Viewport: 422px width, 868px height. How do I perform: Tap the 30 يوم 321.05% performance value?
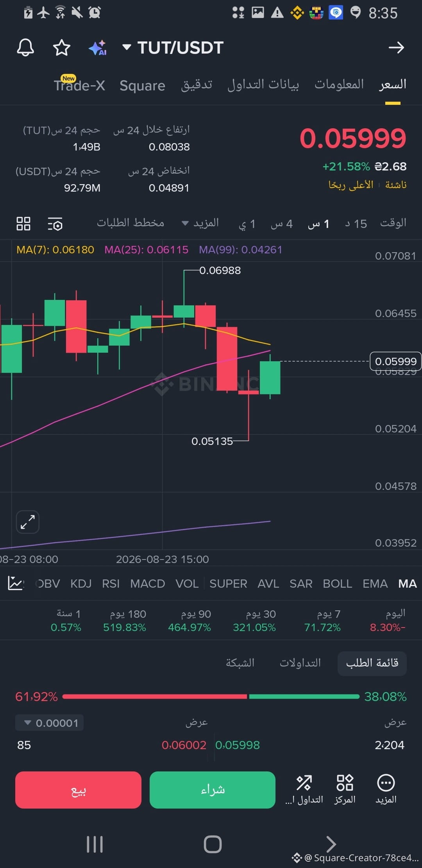[254, 627]
